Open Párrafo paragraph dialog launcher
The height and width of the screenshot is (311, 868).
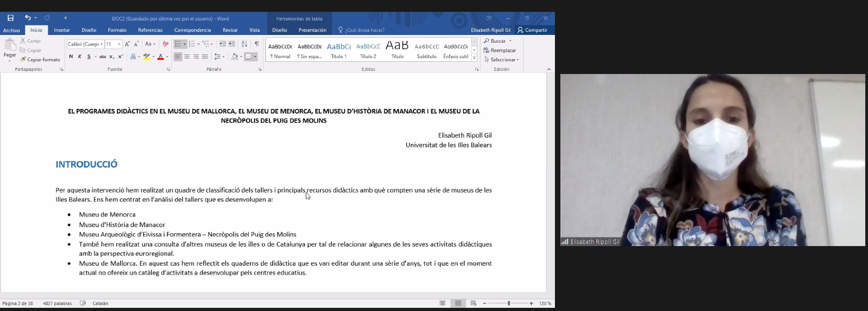pos(260,70)
